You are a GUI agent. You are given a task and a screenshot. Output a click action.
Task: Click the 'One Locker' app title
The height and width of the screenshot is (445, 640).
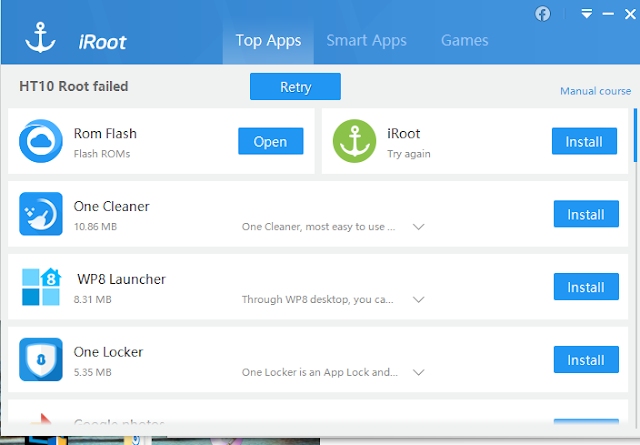pos(108,352)
